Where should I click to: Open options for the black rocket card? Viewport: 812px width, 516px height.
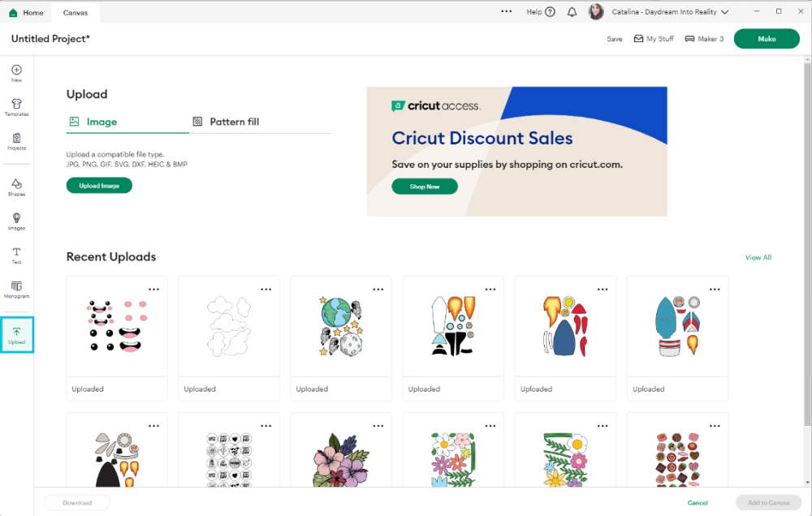click(x=153, y=426)
